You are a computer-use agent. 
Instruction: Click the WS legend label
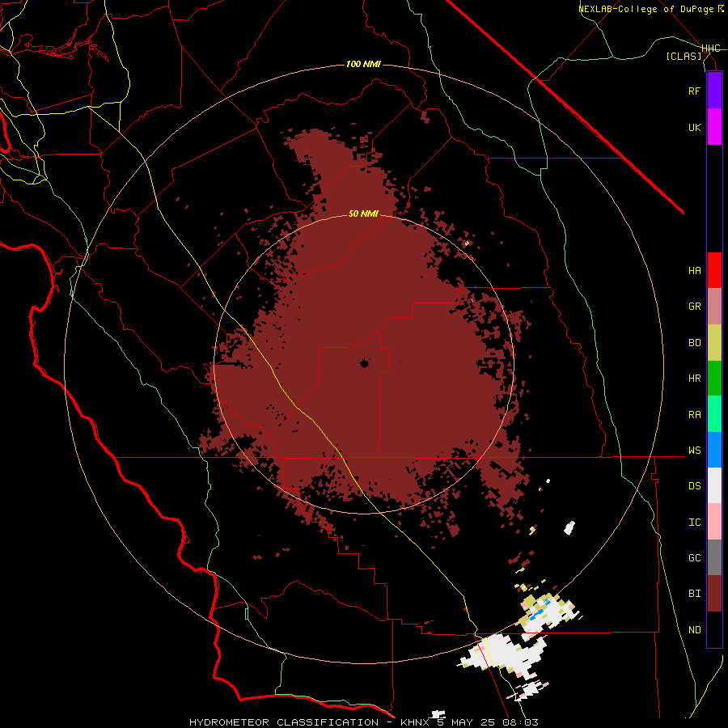694,450
